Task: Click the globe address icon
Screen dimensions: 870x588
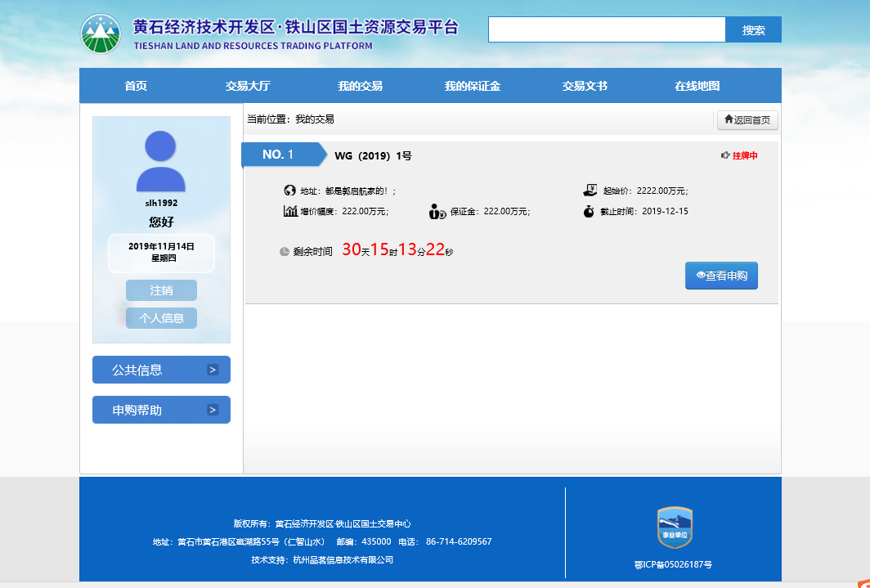Action: tap(289, 191)
